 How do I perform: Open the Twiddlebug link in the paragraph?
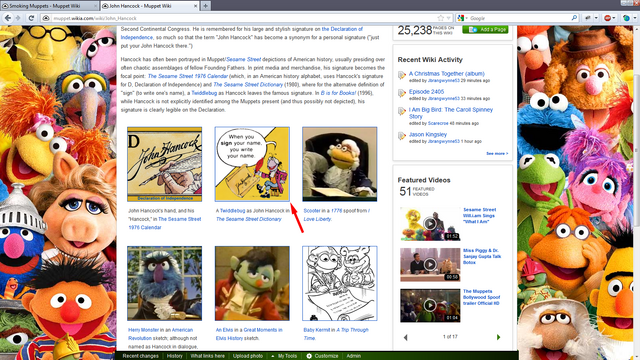pyautogui.click(x=204, y=93)
